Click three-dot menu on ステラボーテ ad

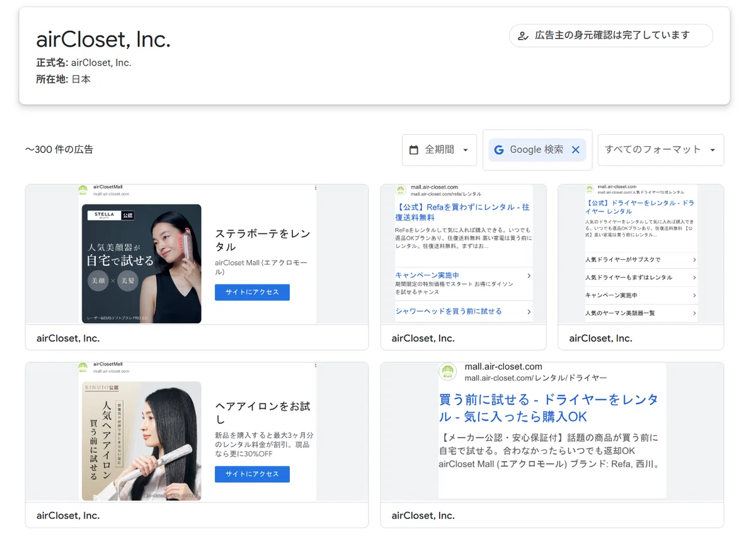pyautogui.click(x=315, y=188)
